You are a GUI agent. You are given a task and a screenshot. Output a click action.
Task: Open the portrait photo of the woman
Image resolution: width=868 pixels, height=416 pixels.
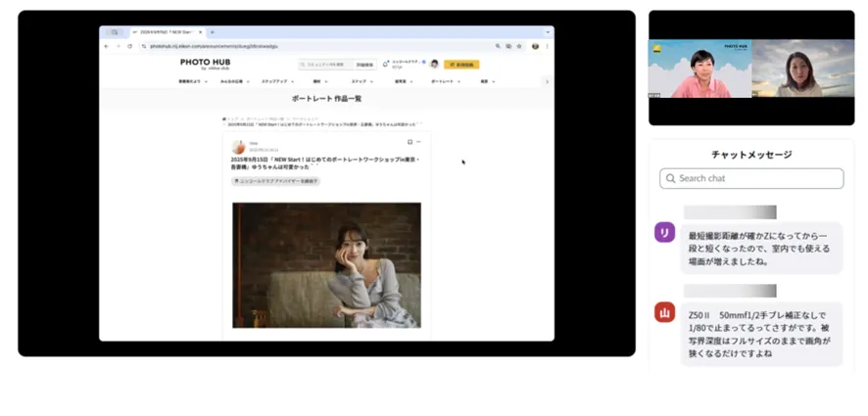[x=326, y=264]
